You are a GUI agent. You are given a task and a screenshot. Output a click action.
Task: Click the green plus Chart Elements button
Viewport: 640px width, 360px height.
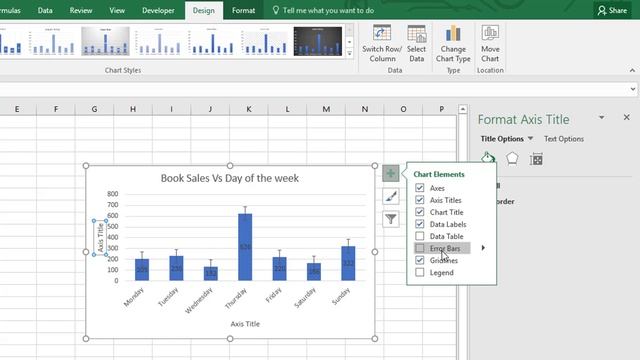point(391,173)
